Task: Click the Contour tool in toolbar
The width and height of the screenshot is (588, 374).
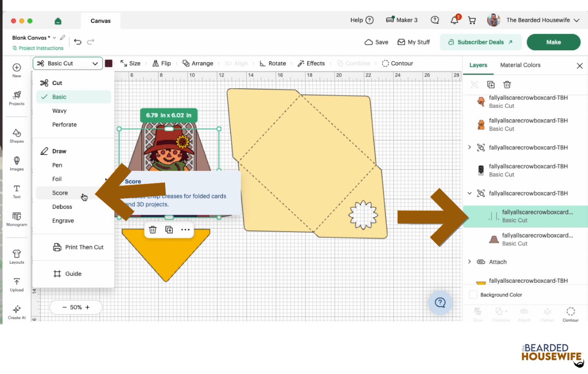Action: pyautogui.click(x=397, y=63)
